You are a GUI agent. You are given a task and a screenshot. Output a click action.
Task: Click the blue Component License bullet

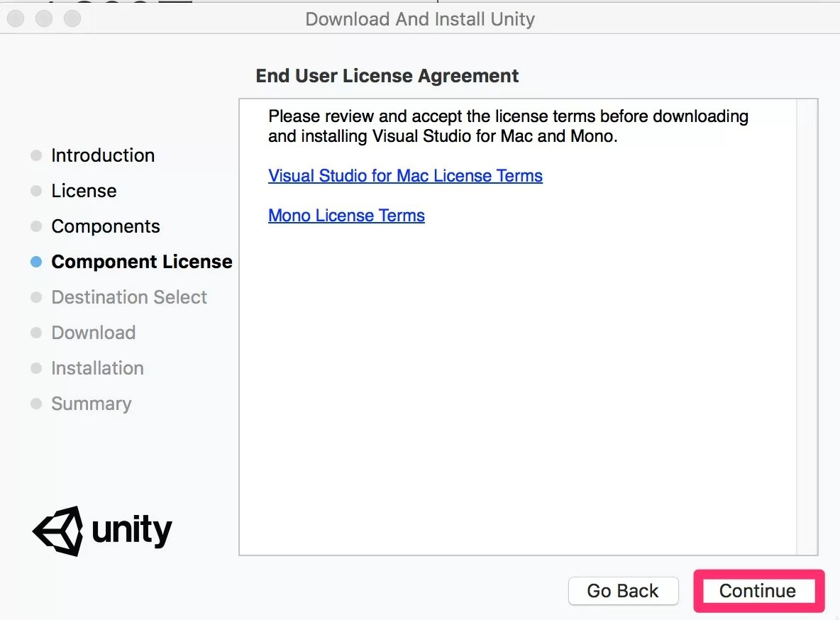(36, 262)
